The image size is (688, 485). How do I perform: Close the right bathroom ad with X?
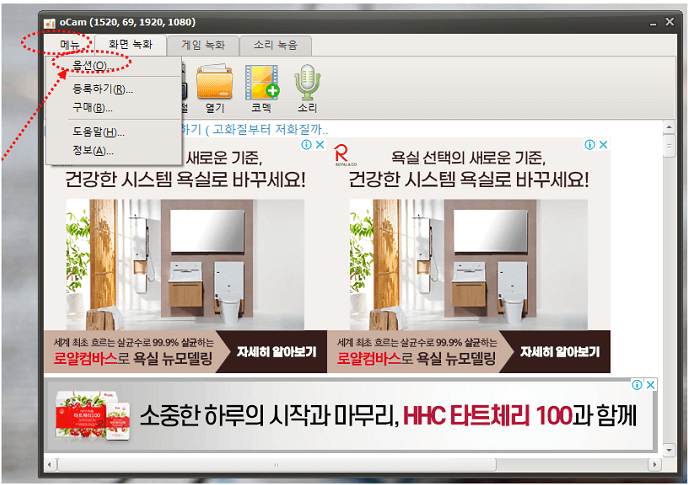point(603,144)
